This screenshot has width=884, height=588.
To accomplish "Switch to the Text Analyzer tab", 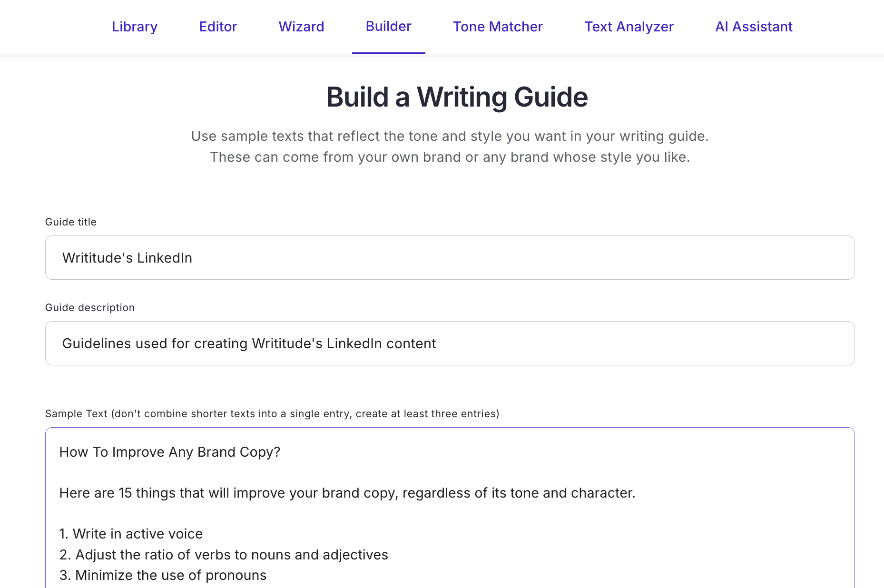I will (x=629, y=27).
